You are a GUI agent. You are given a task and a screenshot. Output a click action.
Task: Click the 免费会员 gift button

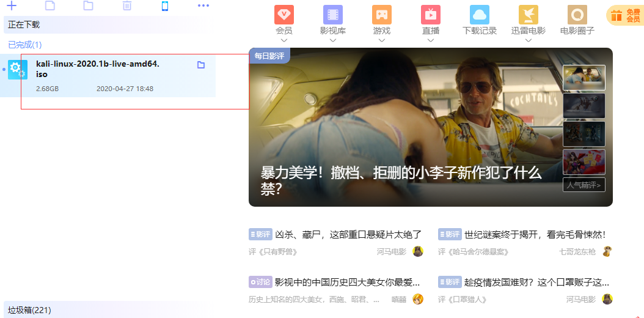[625, 16]
